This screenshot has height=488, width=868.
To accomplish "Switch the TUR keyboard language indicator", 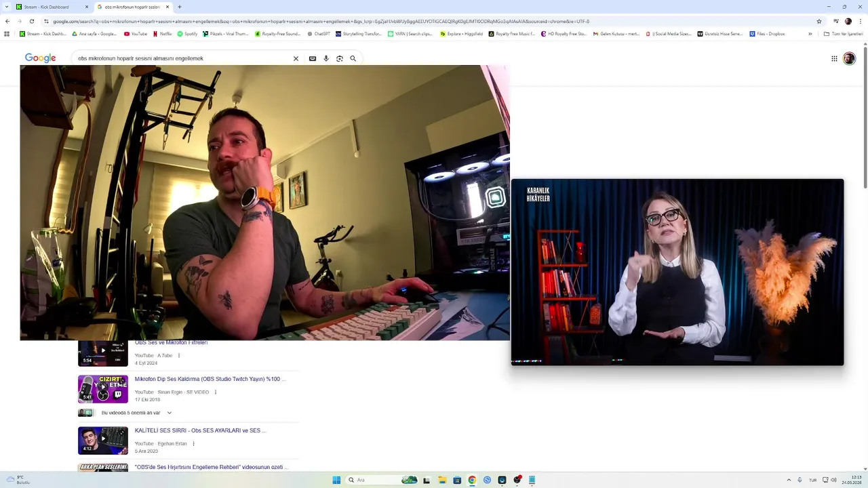I will [x=812, y=480].
